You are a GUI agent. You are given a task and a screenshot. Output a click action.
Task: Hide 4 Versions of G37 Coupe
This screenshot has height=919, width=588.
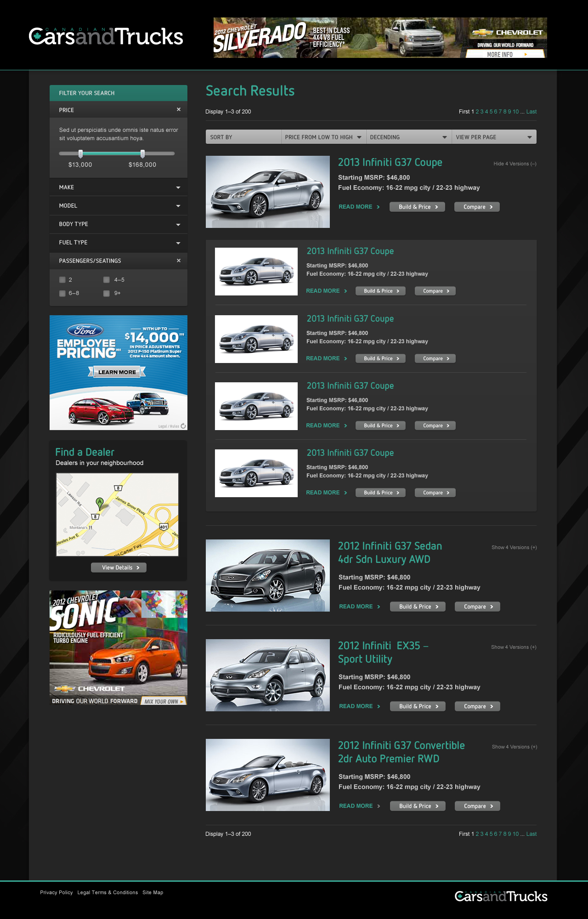(x=515, y=164)
